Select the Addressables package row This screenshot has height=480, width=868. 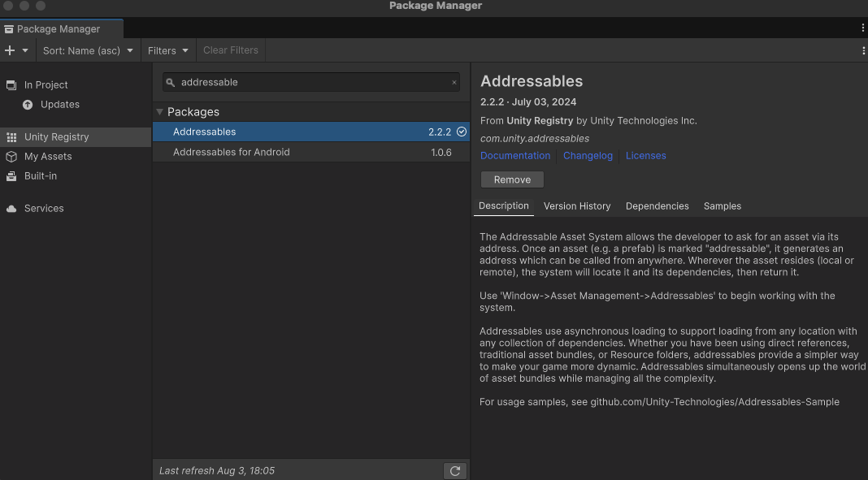tap(311, 132)
